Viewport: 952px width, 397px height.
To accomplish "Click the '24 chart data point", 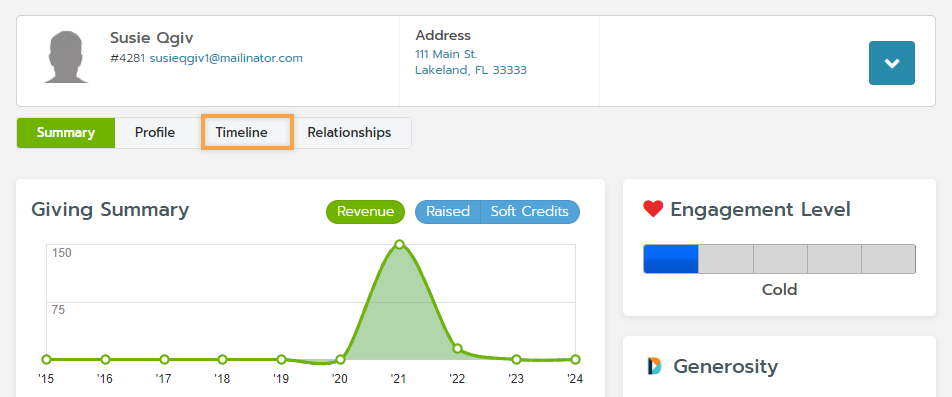I will [x=575, y=359].
